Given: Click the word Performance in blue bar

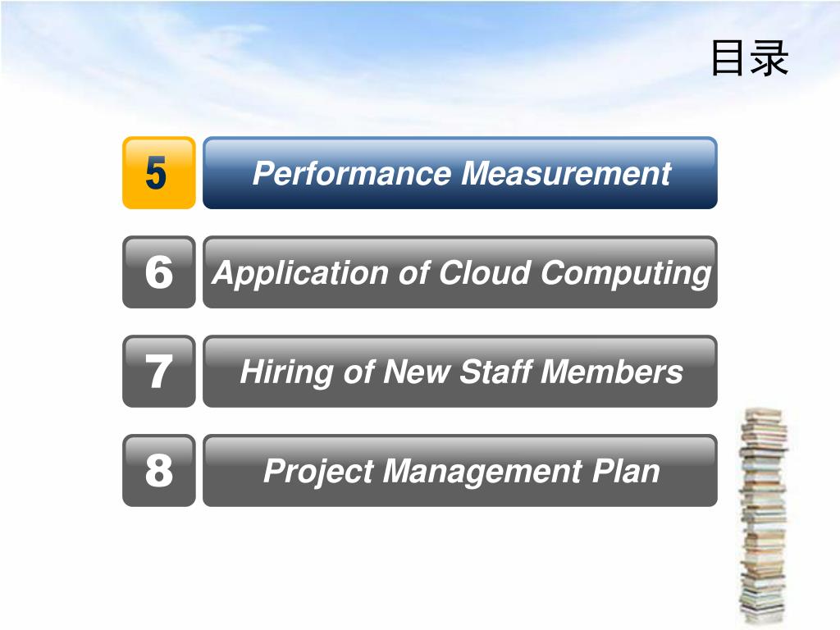Looking at the screenshot, I should (353, 174).
